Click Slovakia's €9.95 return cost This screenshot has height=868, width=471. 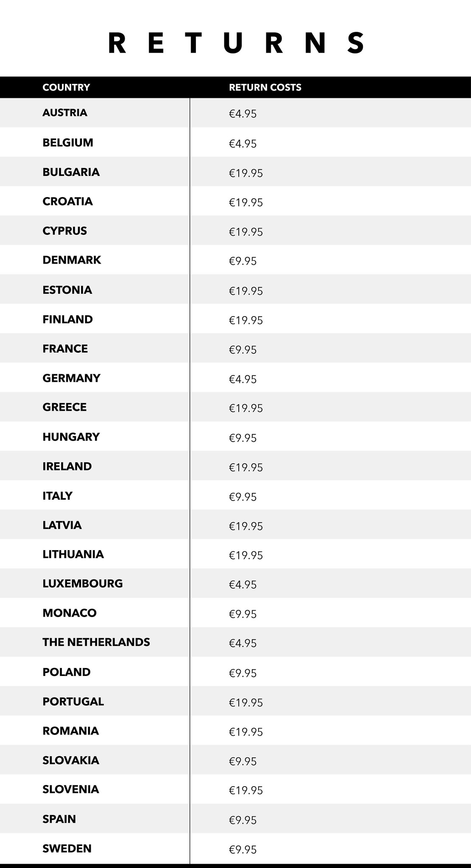pyautogui.click(x=242, y=761)
